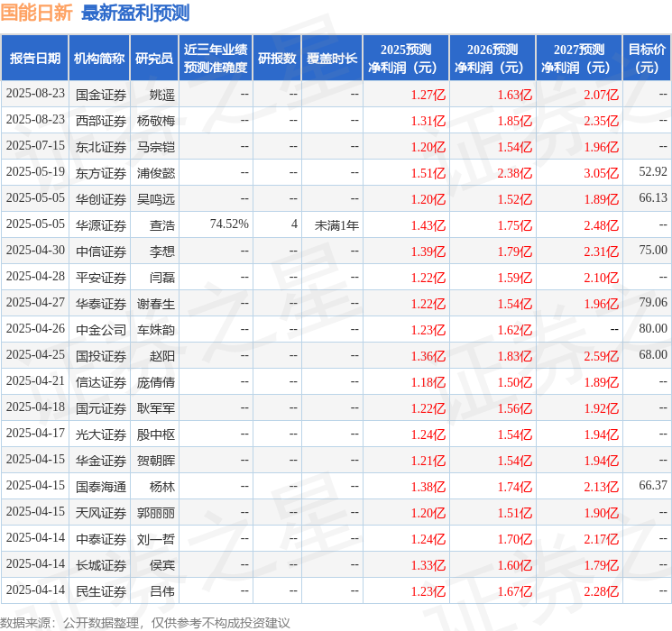Screen dimensions: 672x631
Task: Click target price 66.37
Action: (x=653, y=485)
